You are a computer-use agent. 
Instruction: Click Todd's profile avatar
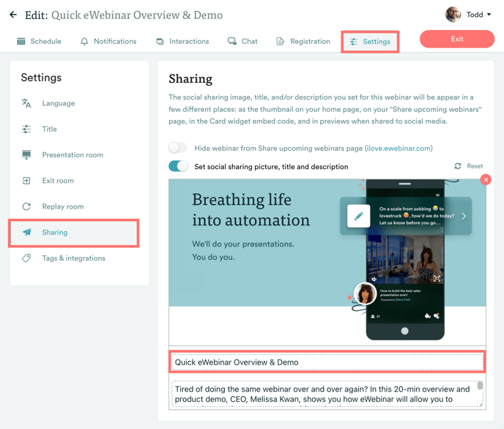coord(453,15)
